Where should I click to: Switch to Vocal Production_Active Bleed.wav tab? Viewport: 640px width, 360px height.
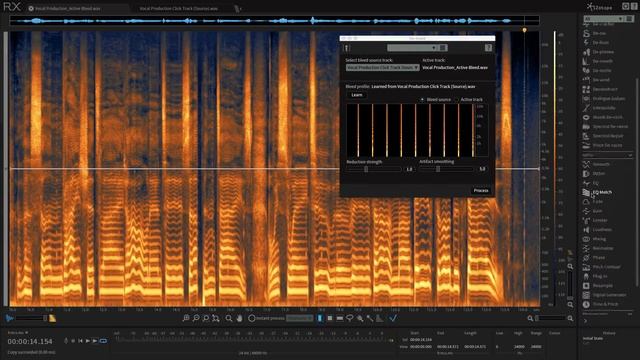point(68,8)
